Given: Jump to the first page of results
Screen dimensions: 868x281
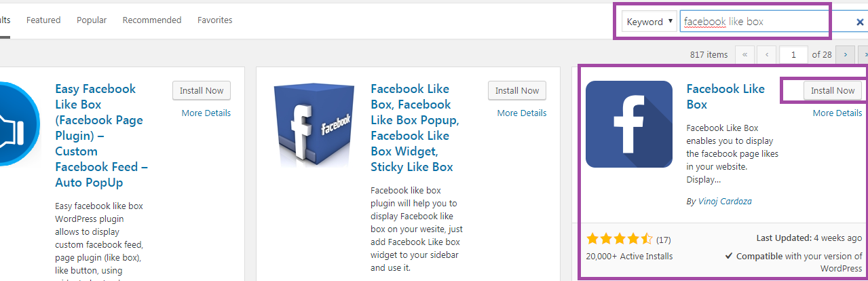Looking at the screenshot, I should point(744,54).
